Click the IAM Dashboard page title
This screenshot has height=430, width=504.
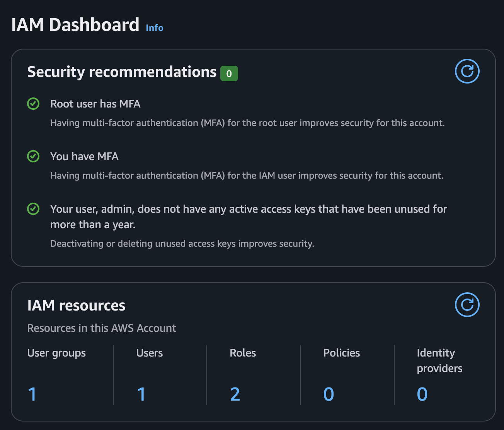(75, 25)
